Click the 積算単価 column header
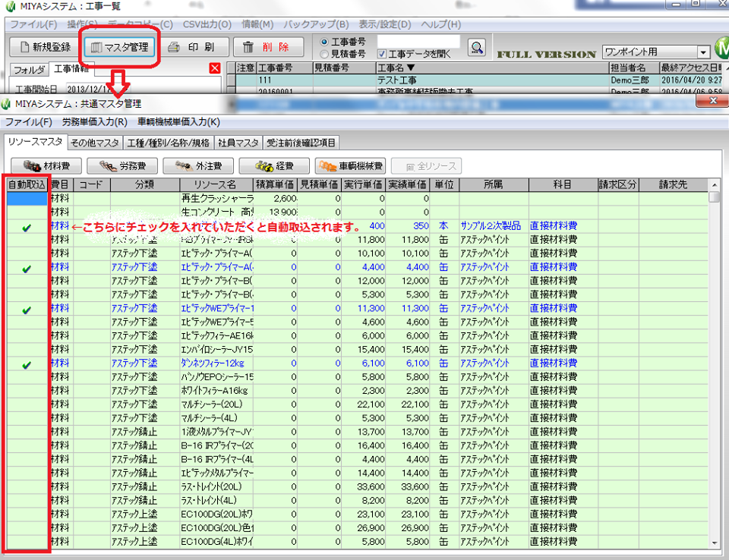The width and height of the screenshot is (729, 560). tap(275, 184)
